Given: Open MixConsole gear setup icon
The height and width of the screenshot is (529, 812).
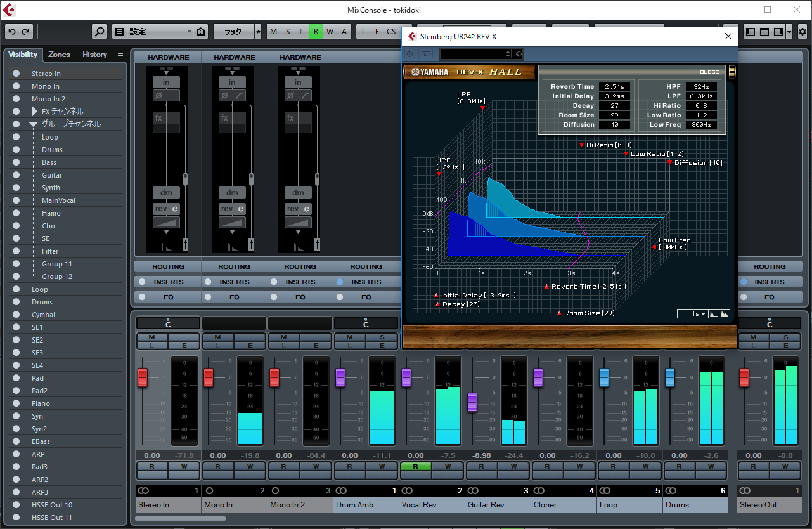Looking at the screenshot, I should tap(802, 32).
